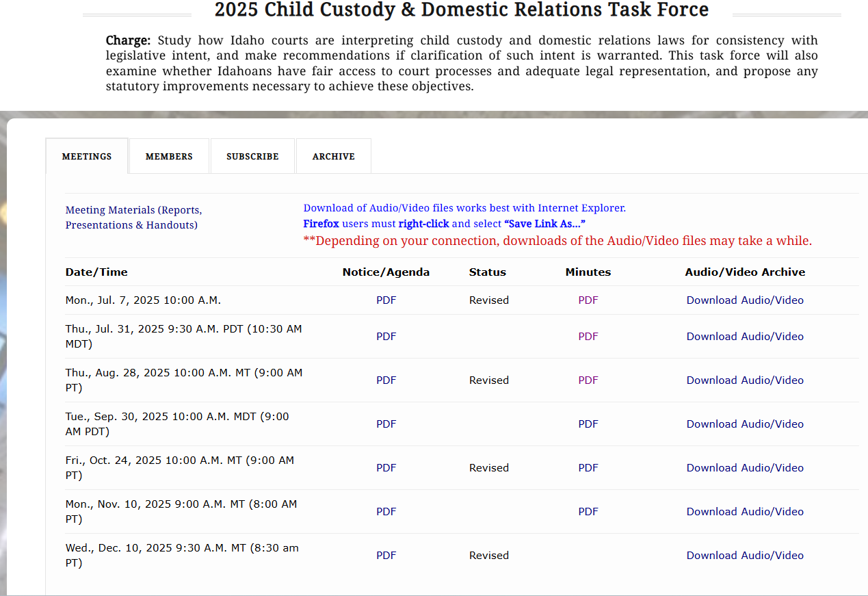868x596 pixels.
Task: Download Jul. 31 meeting Audio/Video
Action: [745, 337]
